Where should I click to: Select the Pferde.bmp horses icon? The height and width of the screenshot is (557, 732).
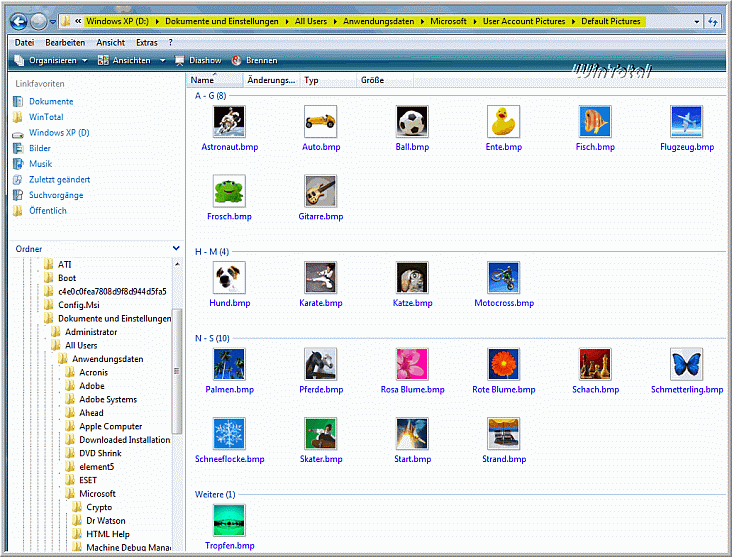(320, 364)
